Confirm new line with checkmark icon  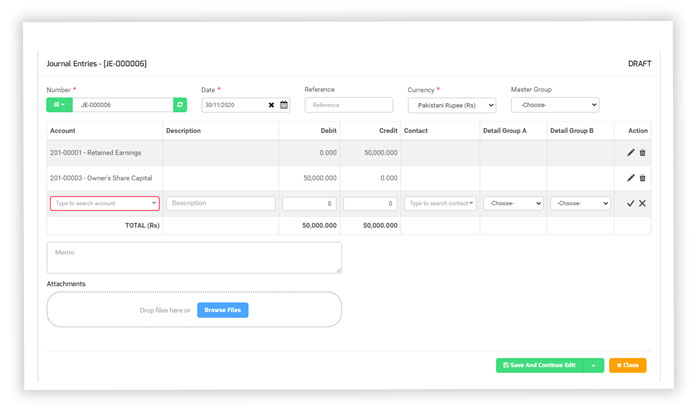tap(630, 203)
